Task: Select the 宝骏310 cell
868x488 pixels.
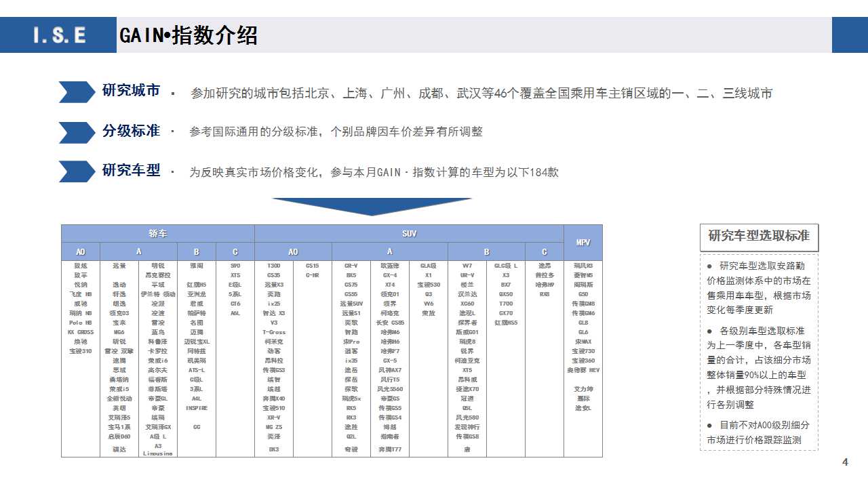Action: point(81,352)
